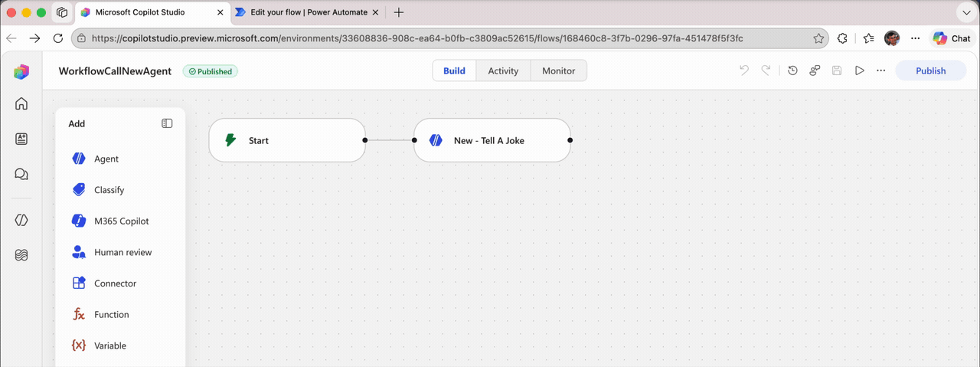
Task: Close the Microsoft Copilot Studio tab
Action: point(220,12)
